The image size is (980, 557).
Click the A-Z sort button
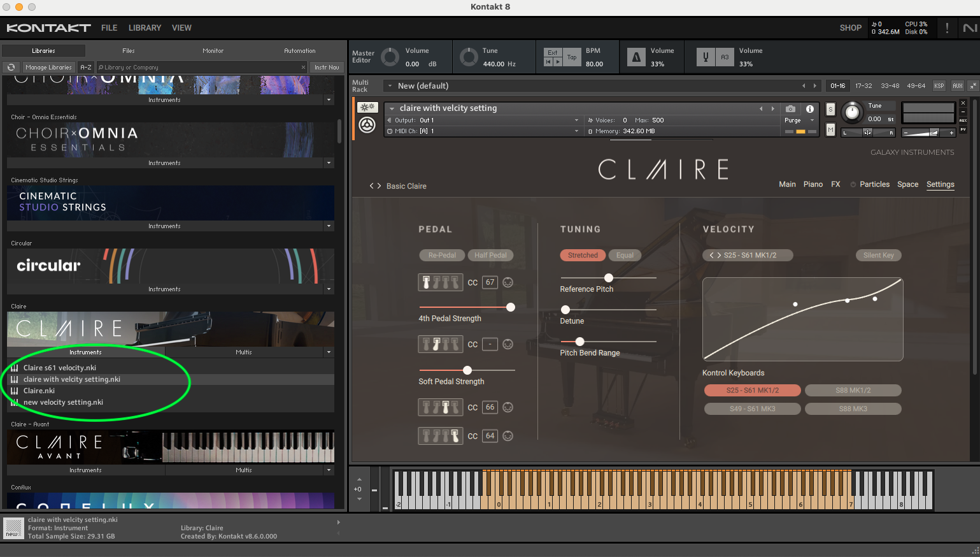85,67
